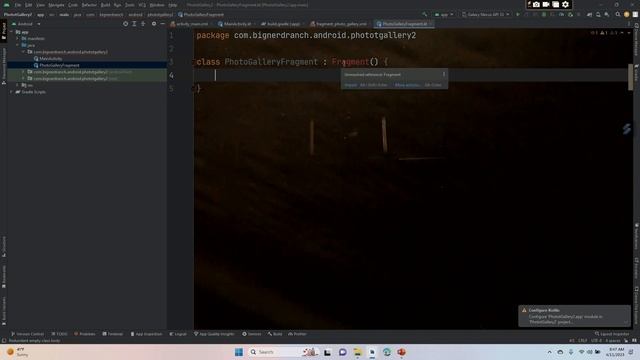Open the Project vertical tool tab

click(x=4, y=31)
